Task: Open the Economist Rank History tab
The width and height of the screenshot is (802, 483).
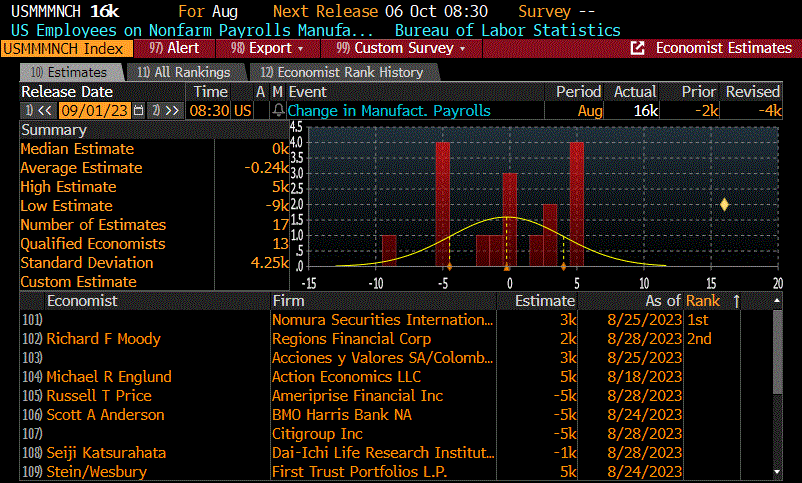Action: pos(343,72)
